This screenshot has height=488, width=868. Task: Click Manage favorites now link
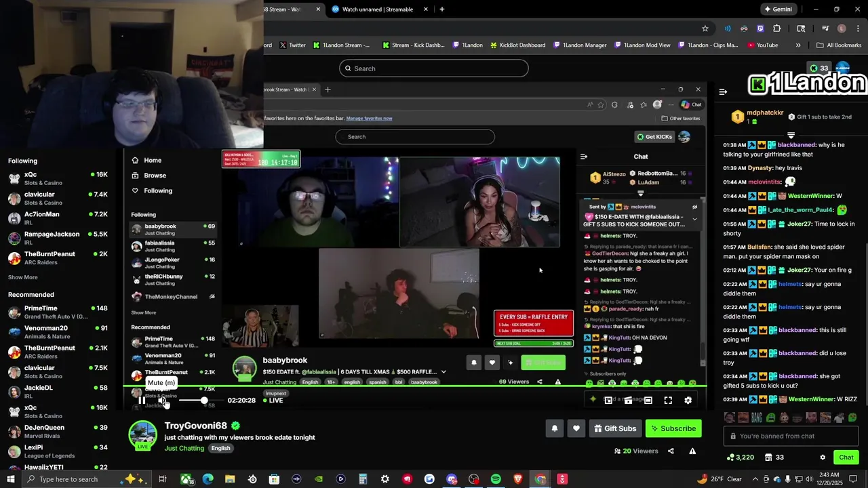369,118
